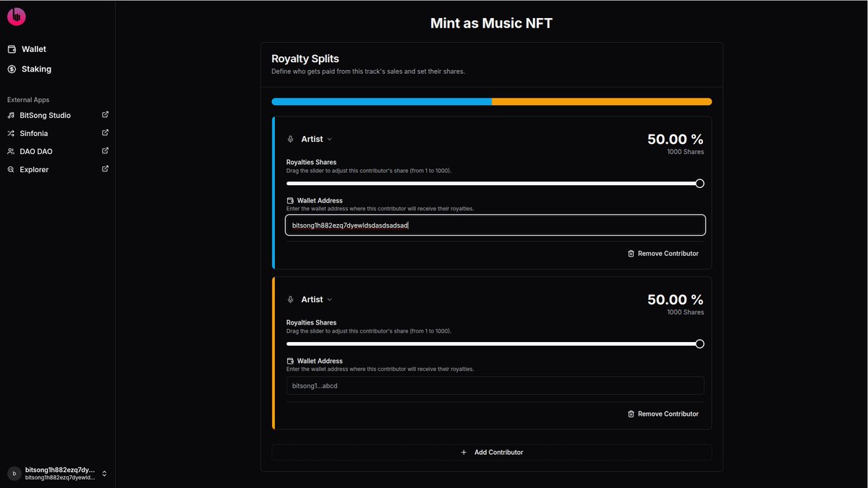This screenshot has width=868, height=488.
Task: Click the external link icon beside Sinfonia
Action: pyautogui.click(x=105, y=133)
